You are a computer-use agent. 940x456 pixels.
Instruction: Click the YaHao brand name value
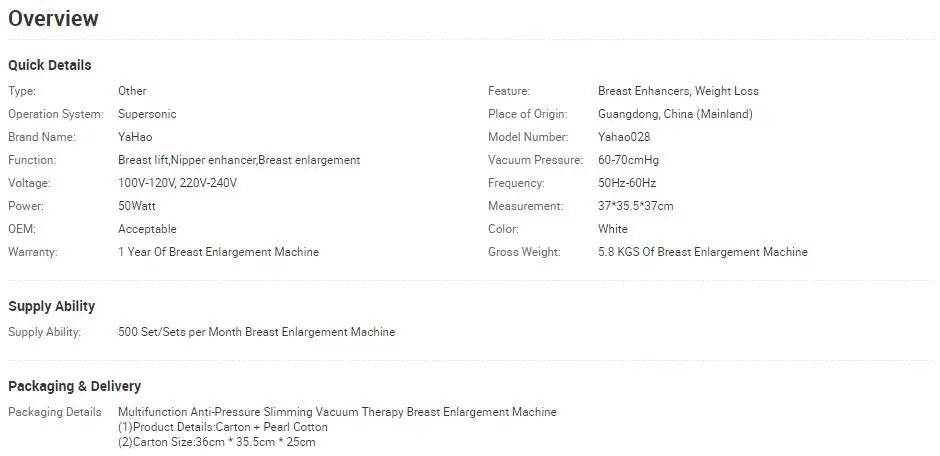click(135, 137)
